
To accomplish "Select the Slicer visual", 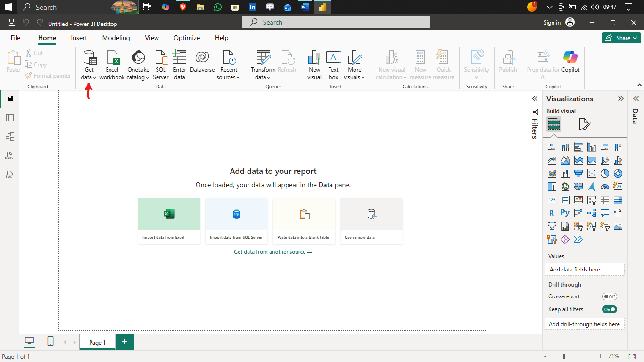I will (x=592, y=200).
